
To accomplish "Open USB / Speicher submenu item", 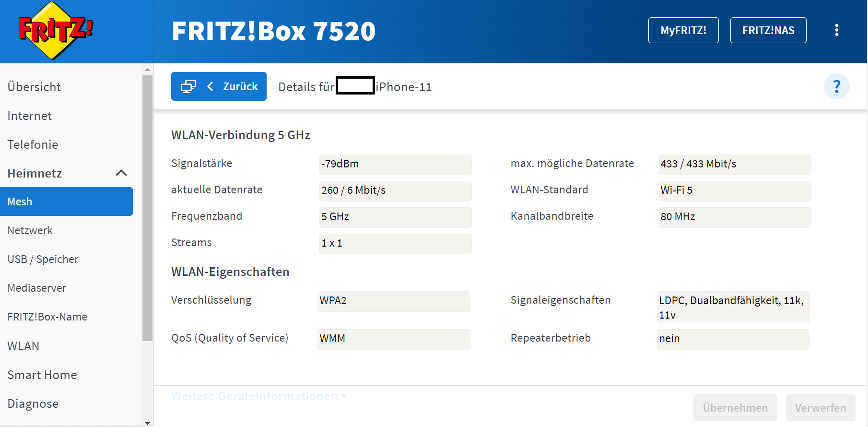I will (43, 259).
